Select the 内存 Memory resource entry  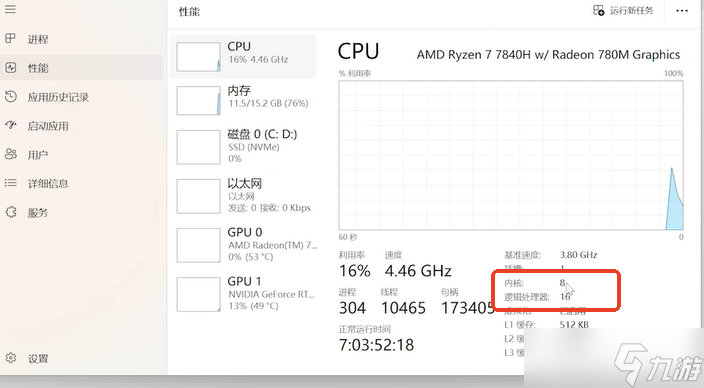(x=243, y=100)
